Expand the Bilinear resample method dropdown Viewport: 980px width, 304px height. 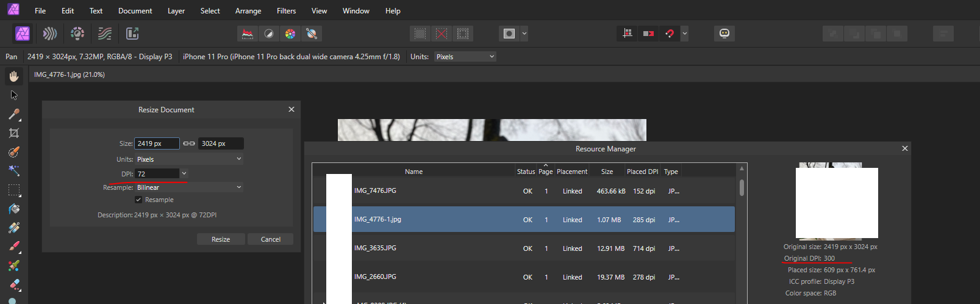click(238, 187)
